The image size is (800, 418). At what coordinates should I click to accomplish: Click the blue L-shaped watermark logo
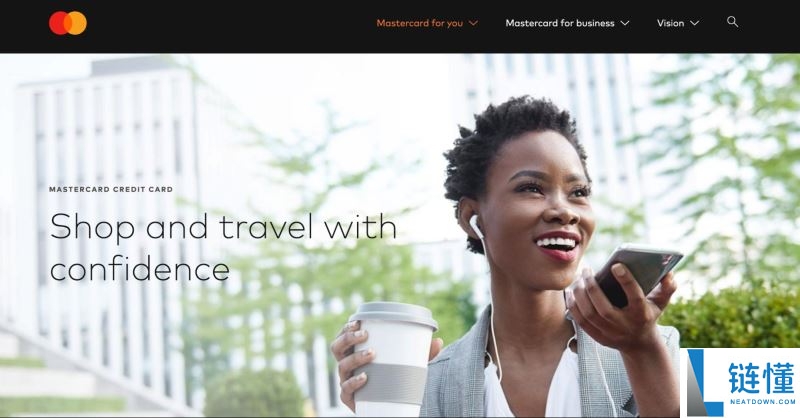(x=704, y=383)
